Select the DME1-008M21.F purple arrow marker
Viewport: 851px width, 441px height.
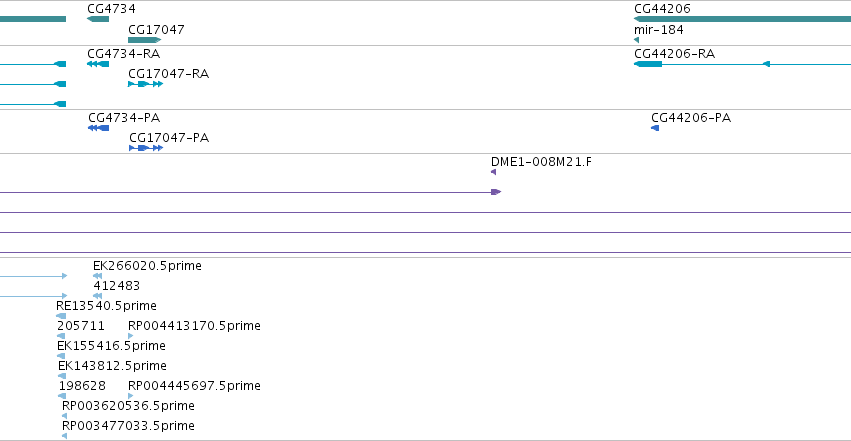pyautogui.click(x=493, y=172)
